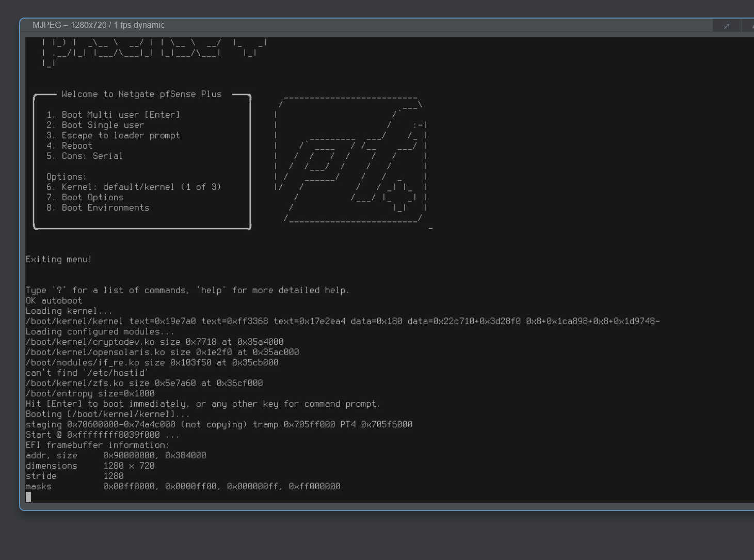Click the line starting "Type '?' for a list"

(x=188, y=290)
